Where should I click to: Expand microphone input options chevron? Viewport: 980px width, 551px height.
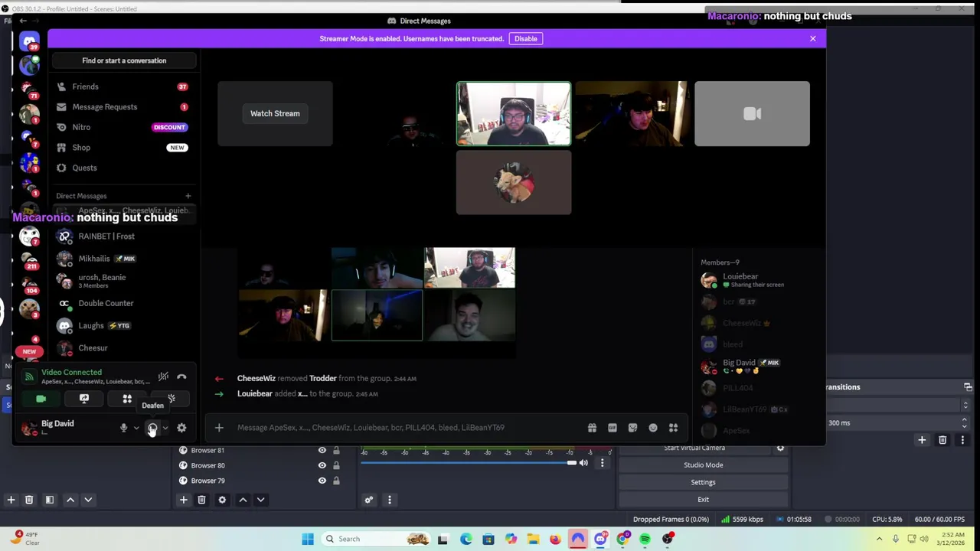click(136, 428)
